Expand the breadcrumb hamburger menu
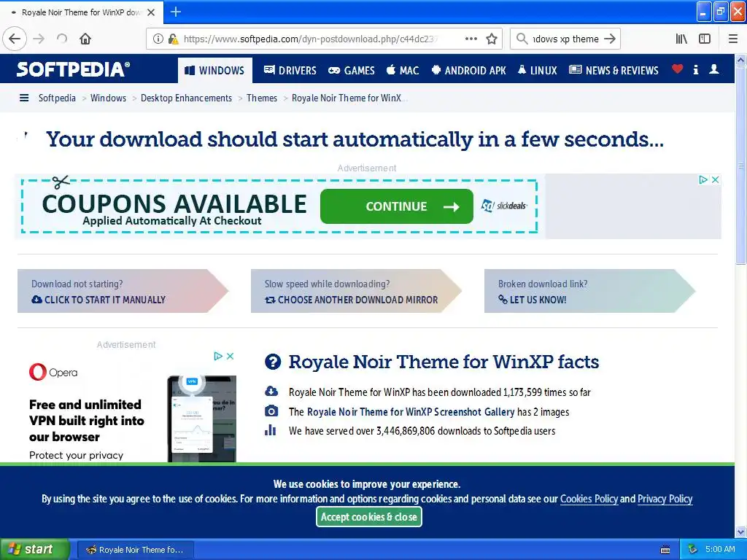747x560 pixels. tap(24, 98)
